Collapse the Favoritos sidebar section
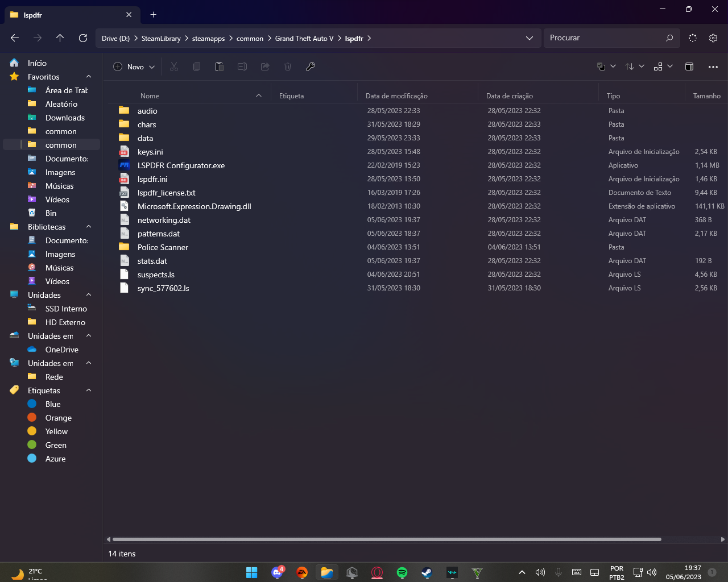Image resolution: width=728 pixels, height=582 pixels. [x=89, y=77]
